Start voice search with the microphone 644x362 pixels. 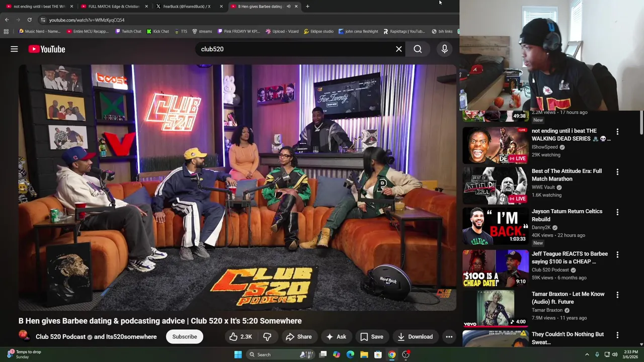coord(444,49)
